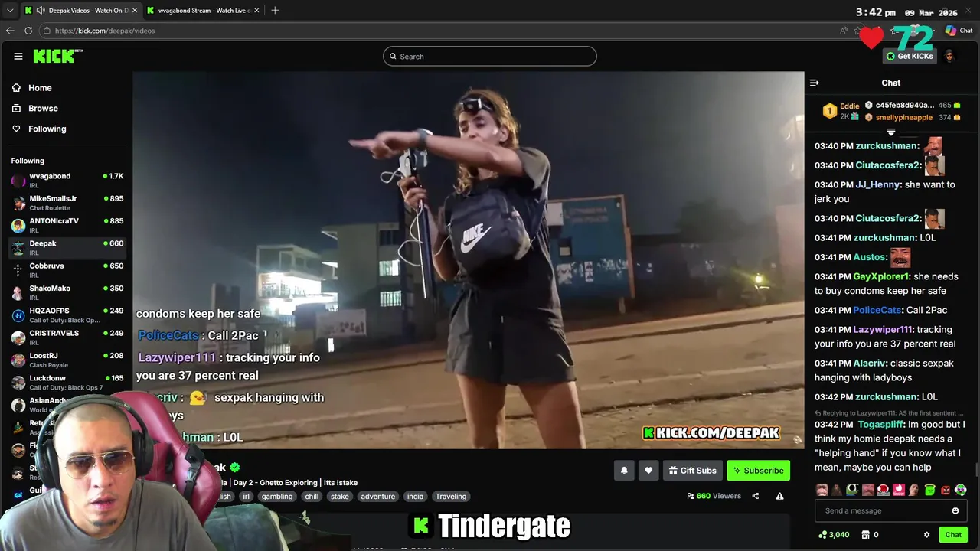This screenshot has width=980, height=551.
Task: Toggle the notification bell for Deepak
Action: click(x=624, y=471)
